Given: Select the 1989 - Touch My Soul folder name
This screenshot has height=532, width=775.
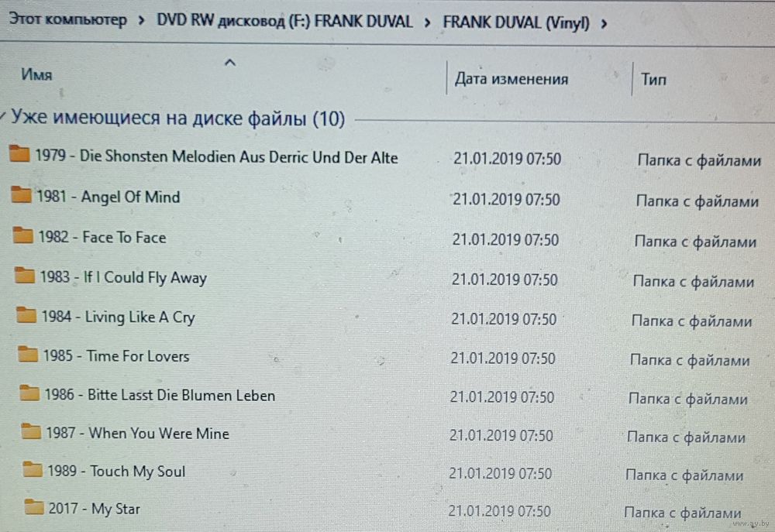Looking at the screenshot, I should [117, 472].
